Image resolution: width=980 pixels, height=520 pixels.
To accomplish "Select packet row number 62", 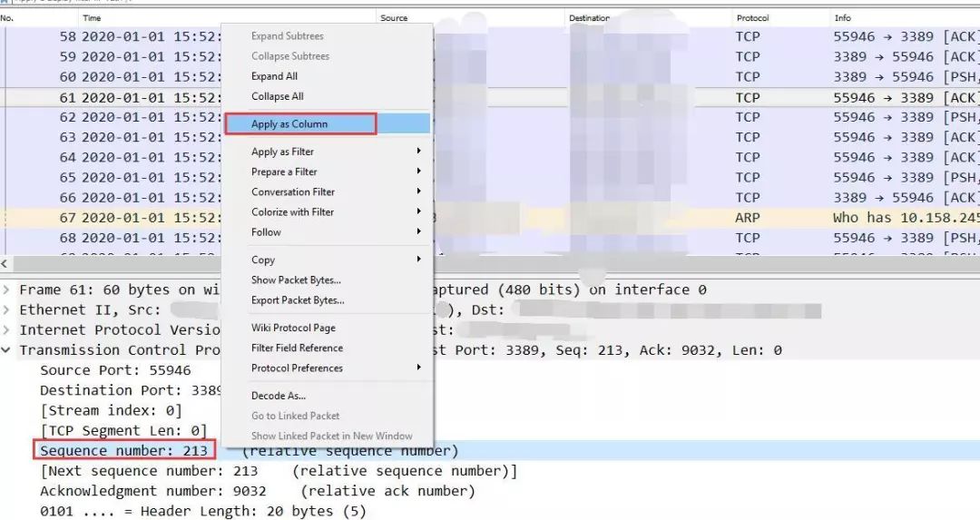I will click(490, 117).
